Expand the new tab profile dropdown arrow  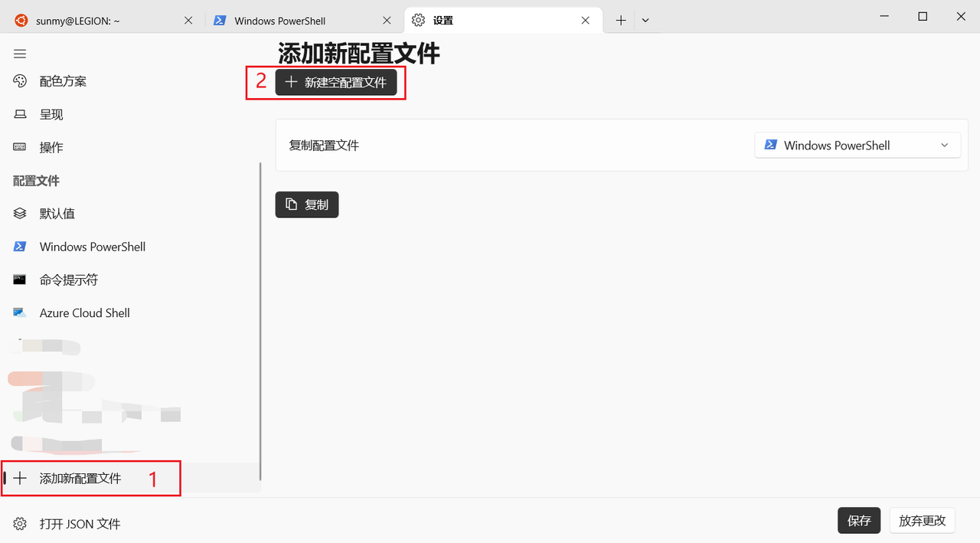(645, 21)
